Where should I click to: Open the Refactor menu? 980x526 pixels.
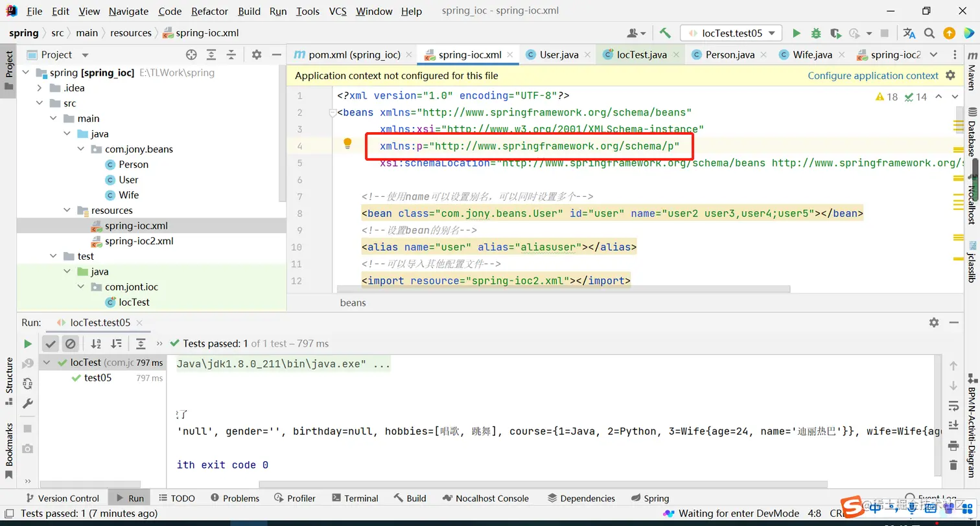point(210,12)
